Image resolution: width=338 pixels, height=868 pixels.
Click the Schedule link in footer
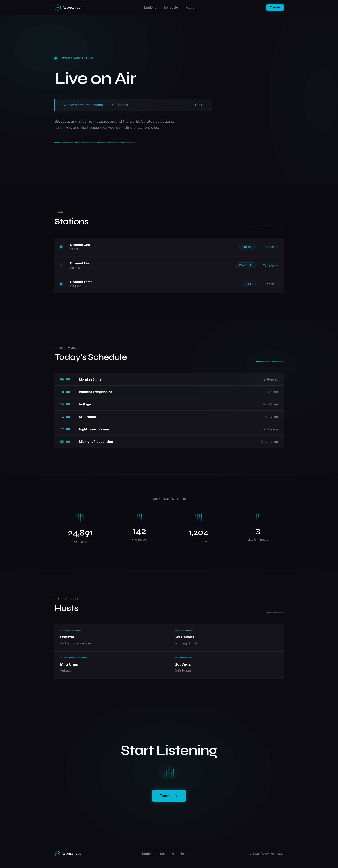(x=167, y=854)
